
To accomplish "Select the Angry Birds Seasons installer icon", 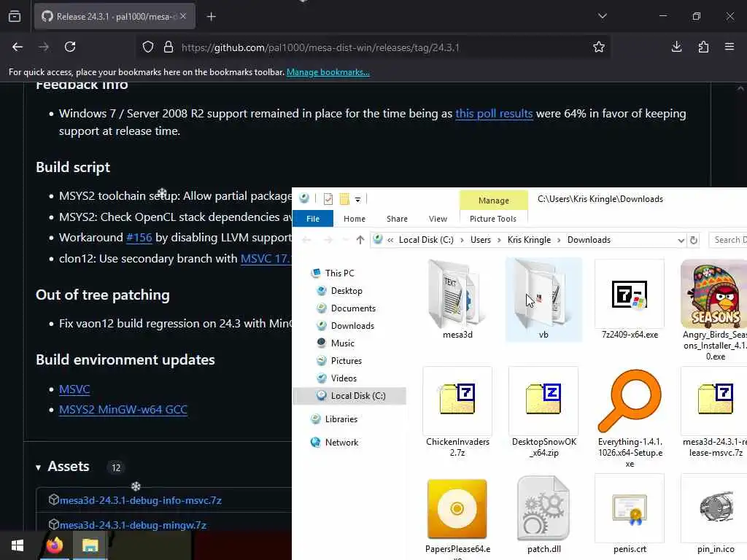I will 713,295.
